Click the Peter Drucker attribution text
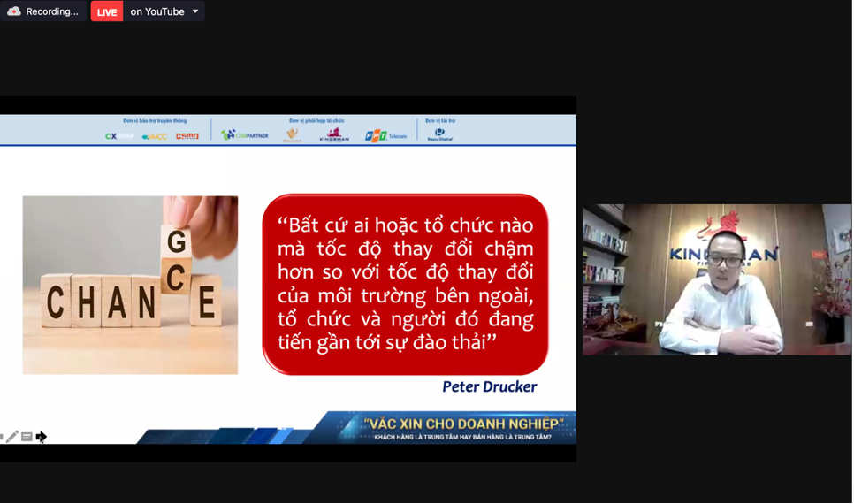Viewport: 854px width, 504px height. coord(489,386)
